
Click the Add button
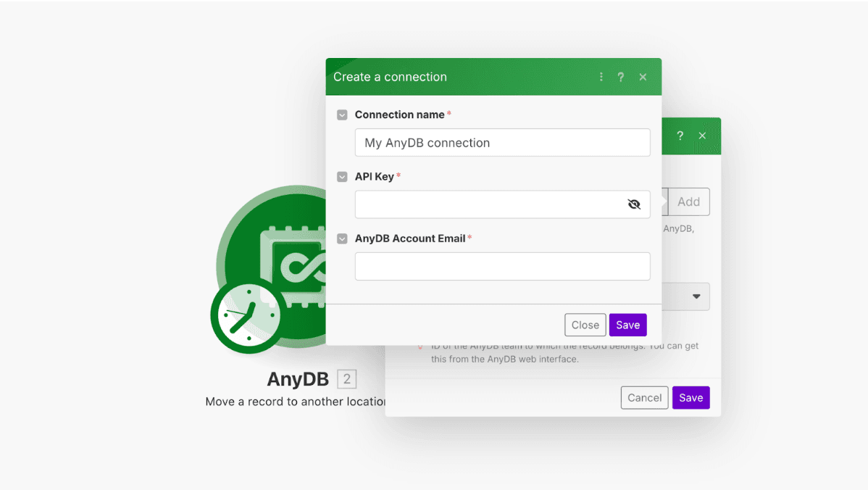coord(688,202)
